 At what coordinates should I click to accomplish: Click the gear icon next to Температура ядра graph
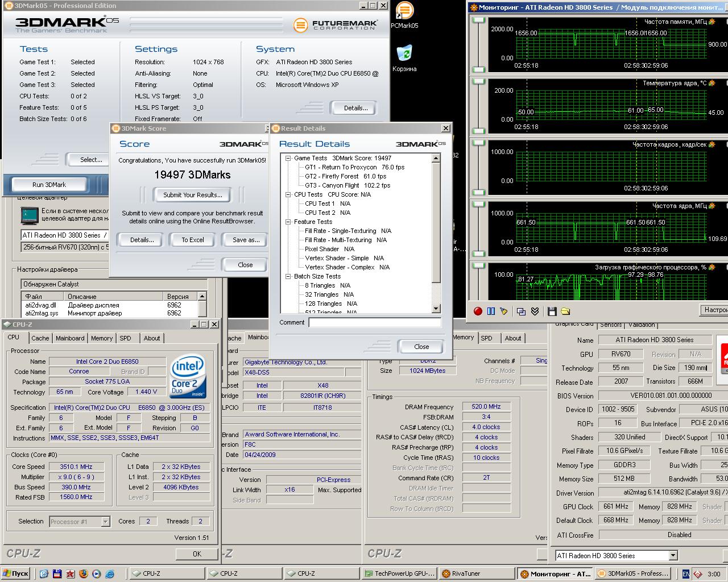pos(712,83)
